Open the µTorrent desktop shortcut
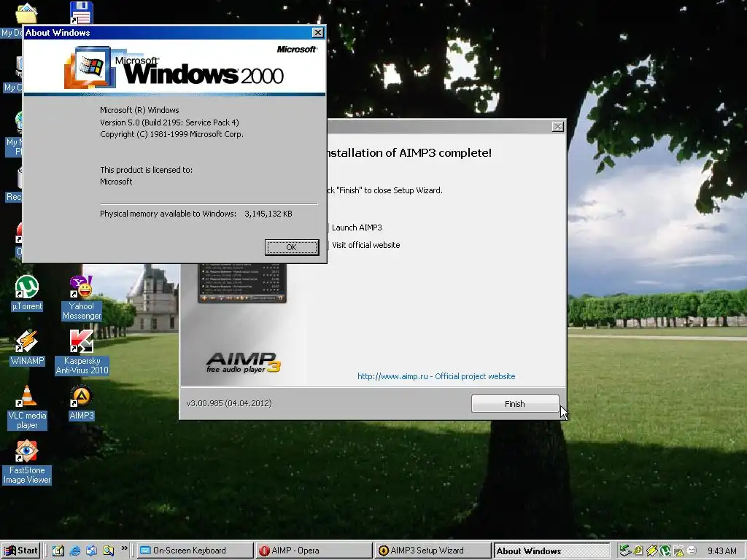The width and height of the screenshot is (747, 560). tap(27, 293)
